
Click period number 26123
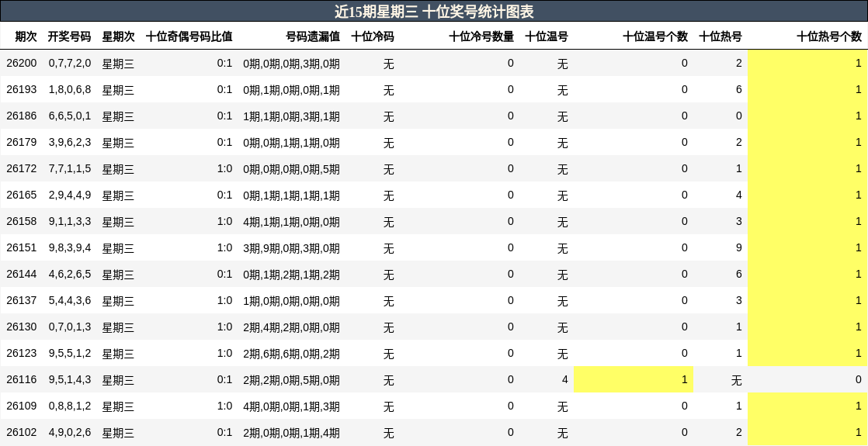point(22,353)
